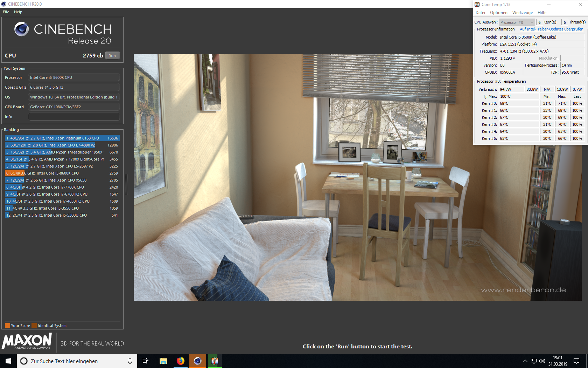This screenshot has width=588, height=368.
Task: Click the Cores x GHz field
Action: 74,87
